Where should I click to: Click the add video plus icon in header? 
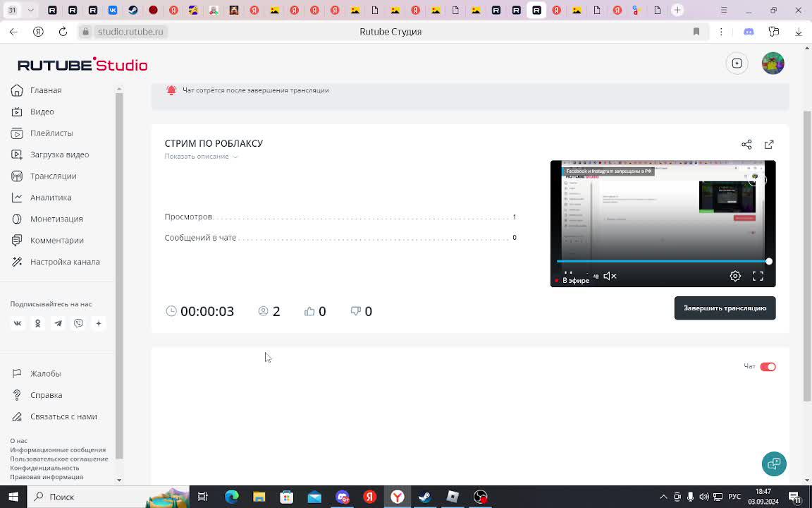pyautogui.click(x=737, y=64)
